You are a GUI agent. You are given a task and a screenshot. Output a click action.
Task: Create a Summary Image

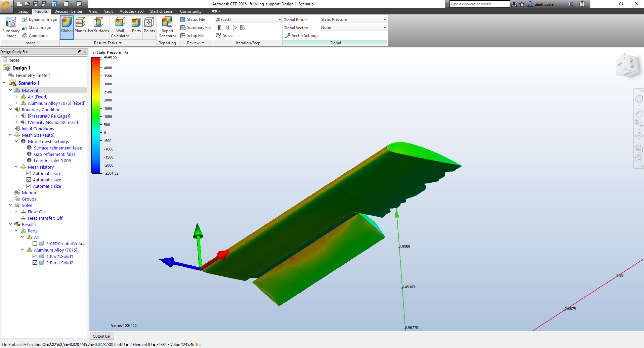pyautogui.click(x=10, y=27)
